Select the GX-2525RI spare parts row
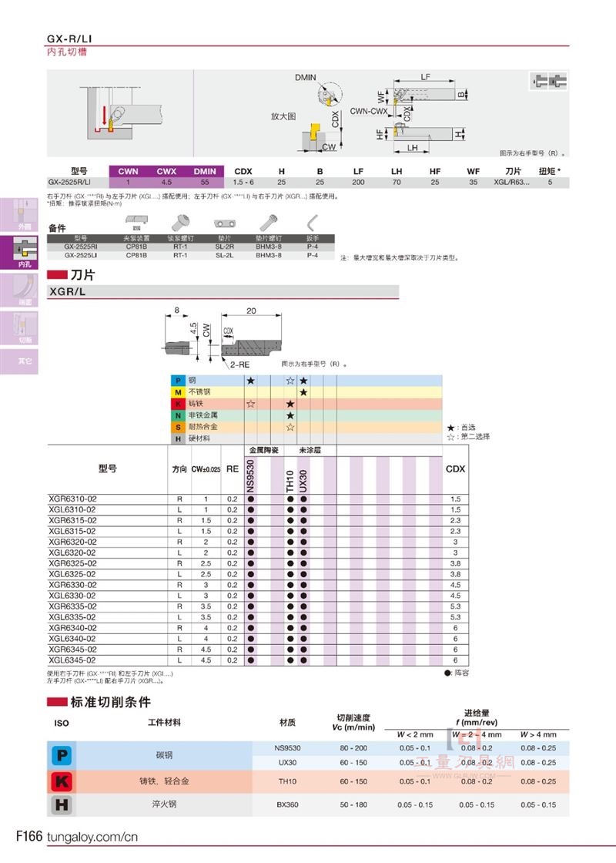Screen dimensions: 616x863 (x=190, y=247)
